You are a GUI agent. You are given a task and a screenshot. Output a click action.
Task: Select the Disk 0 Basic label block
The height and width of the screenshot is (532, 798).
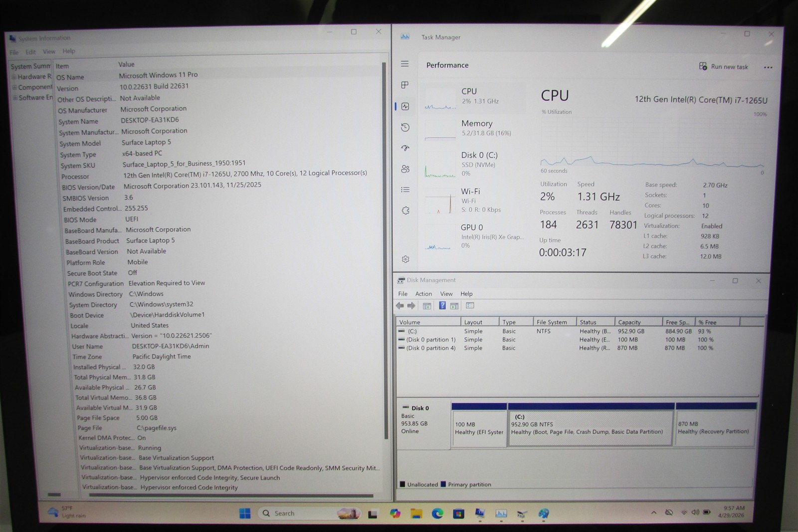424,423
